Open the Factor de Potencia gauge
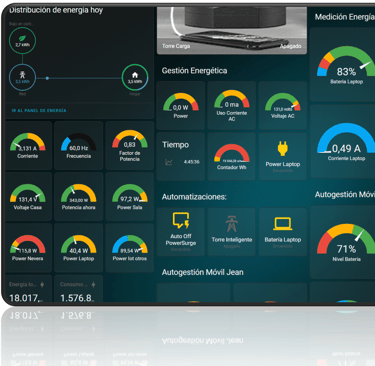Screen dimensions: 375x366 [130, 145]
